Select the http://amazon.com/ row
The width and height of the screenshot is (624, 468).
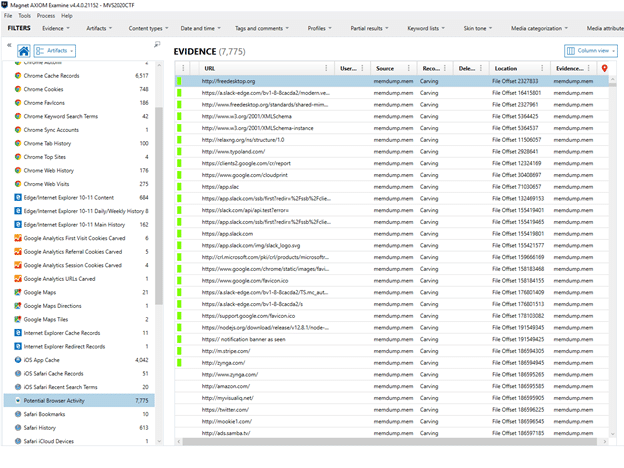(392, 386)
